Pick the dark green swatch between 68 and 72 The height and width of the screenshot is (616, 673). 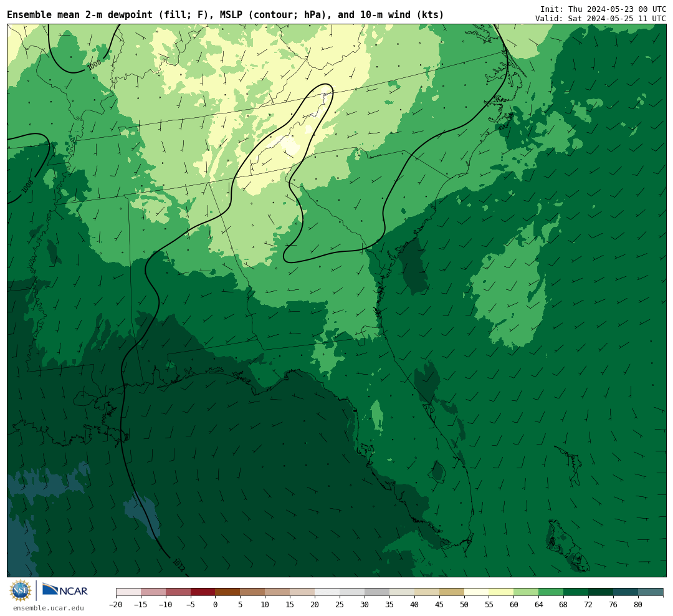[x=576, y=592]
